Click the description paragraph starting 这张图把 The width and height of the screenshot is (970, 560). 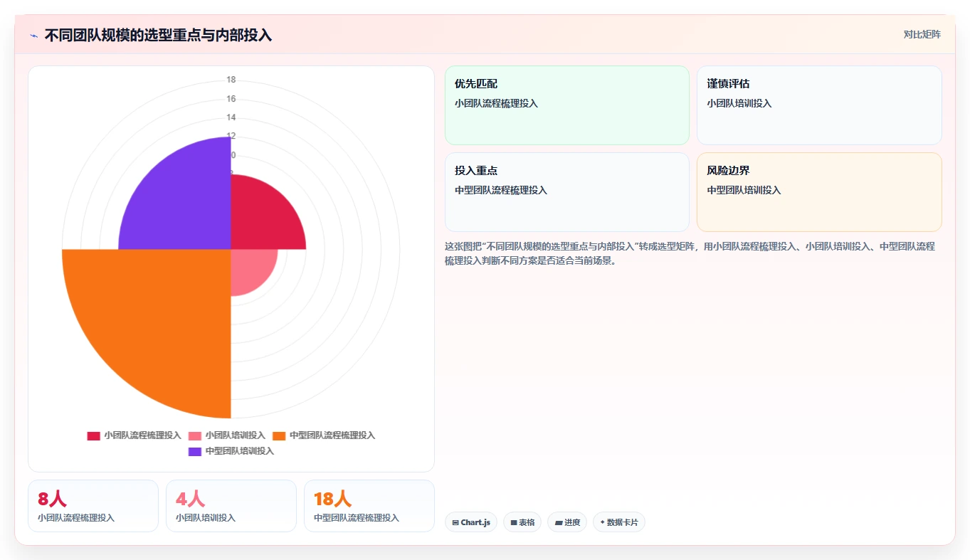pos(690,253)
